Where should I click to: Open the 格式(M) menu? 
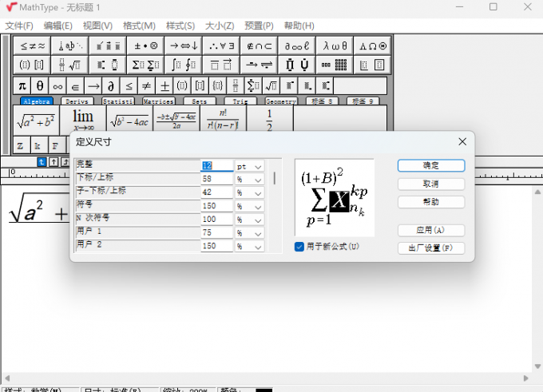pyautogui.click(x=139, y=26)
